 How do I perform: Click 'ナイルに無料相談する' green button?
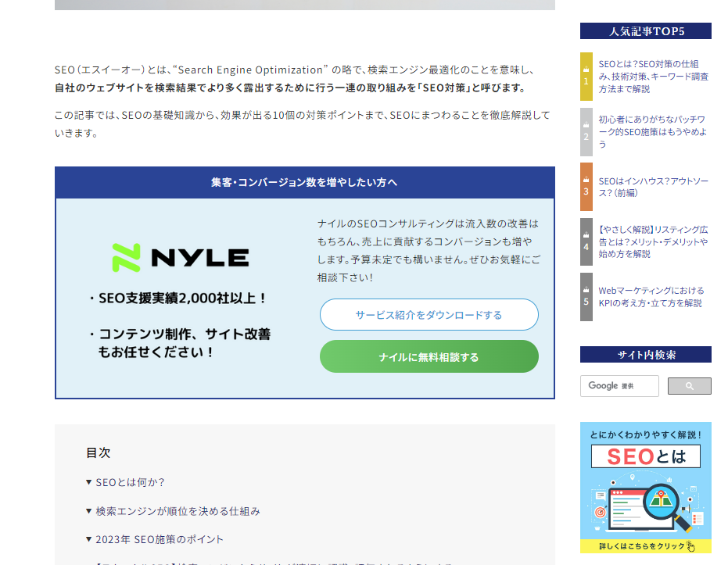coord(429,356)
